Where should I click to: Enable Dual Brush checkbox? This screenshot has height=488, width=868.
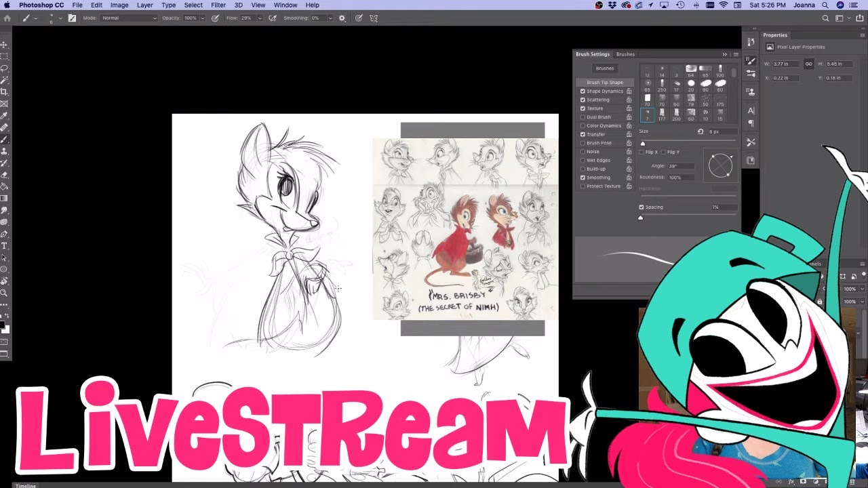[583, 117]
